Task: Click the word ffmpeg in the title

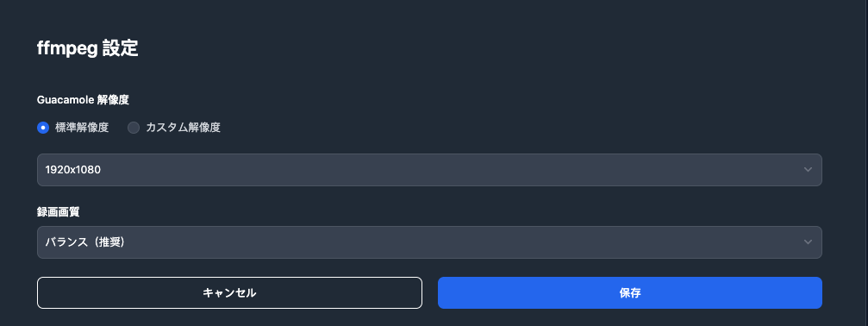Action: [x=67, y=49]
